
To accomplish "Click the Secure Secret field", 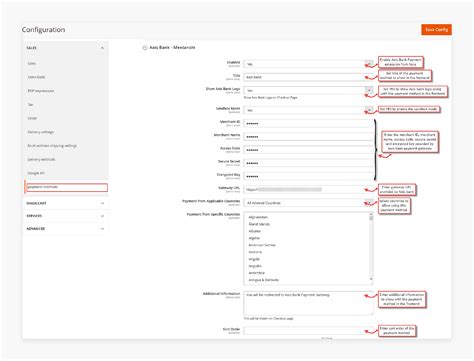I will tap(308, 163).
